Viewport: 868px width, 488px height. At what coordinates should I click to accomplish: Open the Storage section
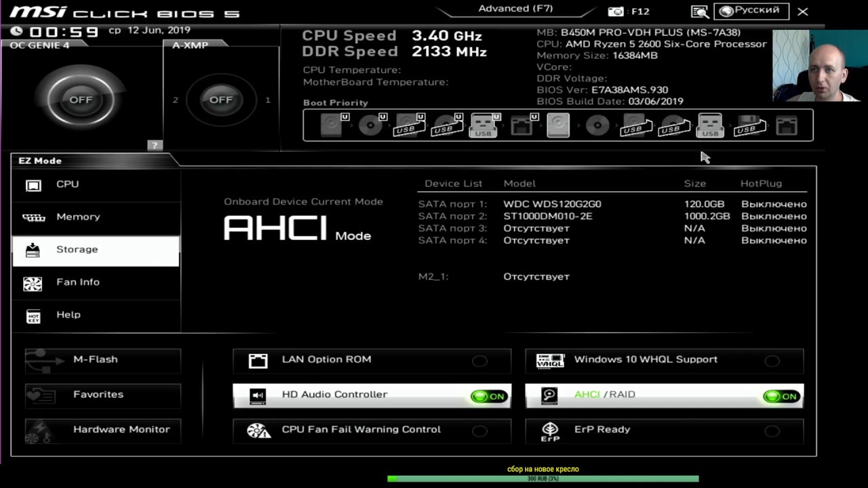(x=96, y=250)
